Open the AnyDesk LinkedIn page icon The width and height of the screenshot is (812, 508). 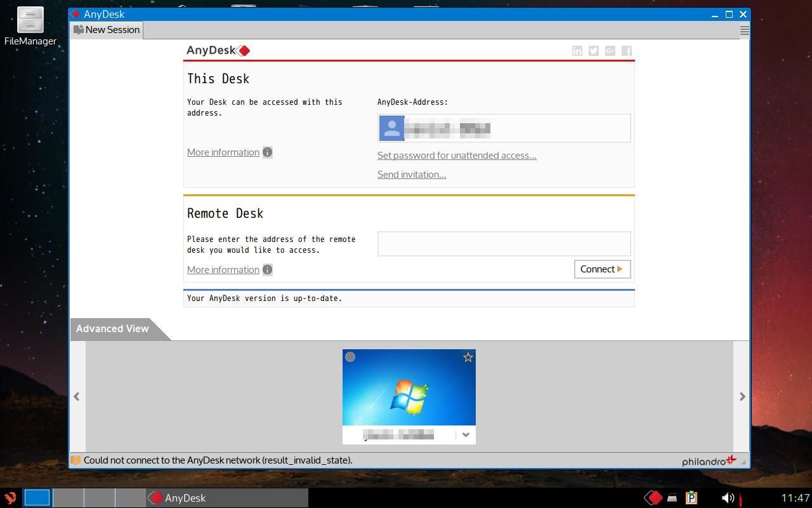pyautogui.click(x=577, y=51)
